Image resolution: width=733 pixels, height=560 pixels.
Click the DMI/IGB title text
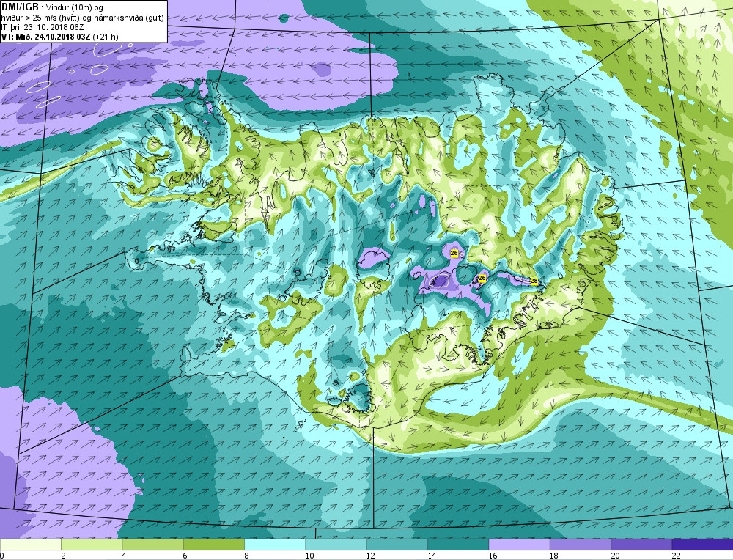(20, 7)
